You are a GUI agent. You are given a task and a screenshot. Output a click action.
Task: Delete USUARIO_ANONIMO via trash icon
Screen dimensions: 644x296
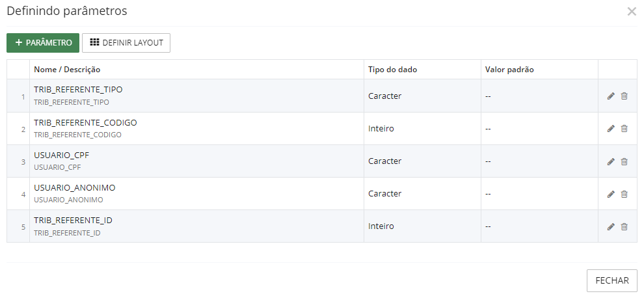pos(624,194)
